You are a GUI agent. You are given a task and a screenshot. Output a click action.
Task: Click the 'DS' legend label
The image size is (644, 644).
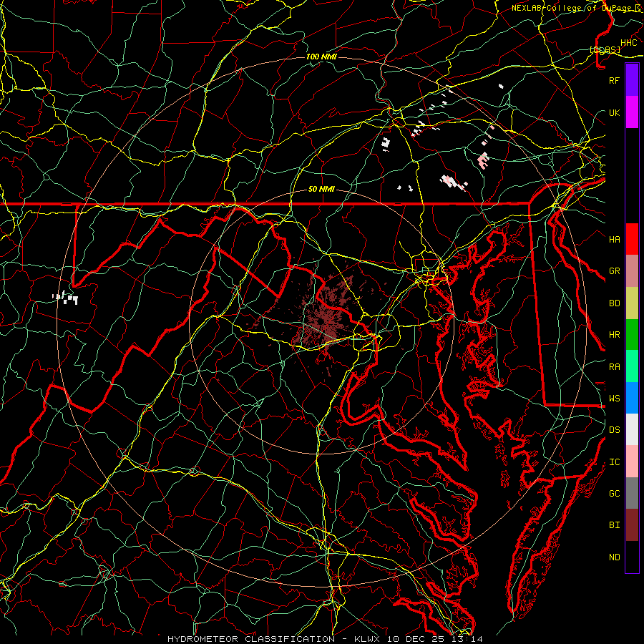pyautogui.click(x=614, y=430)
